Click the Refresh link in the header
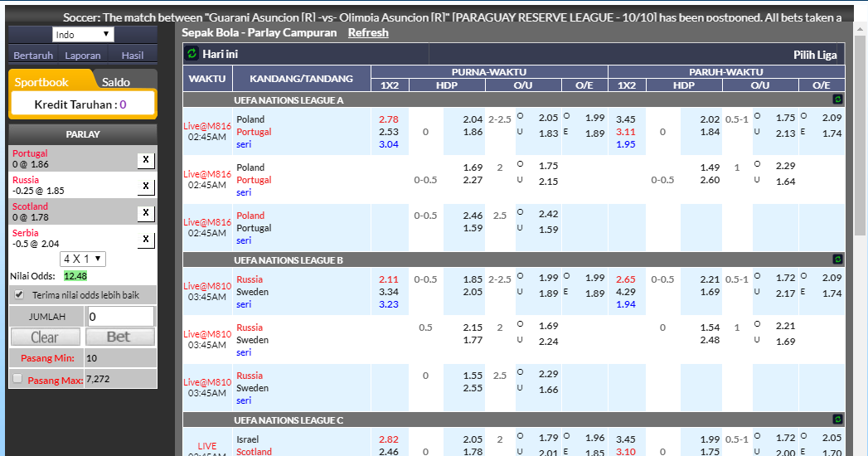 pyautogui.click(x=368, y=32)
